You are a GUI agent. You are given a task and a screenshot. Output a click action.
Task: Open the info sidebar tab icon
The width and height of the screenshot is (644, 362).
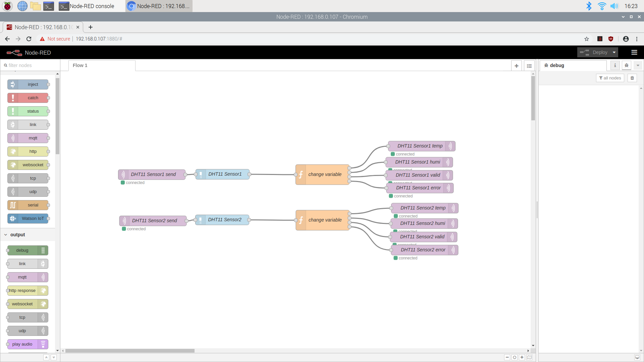[x=615, y=65]
